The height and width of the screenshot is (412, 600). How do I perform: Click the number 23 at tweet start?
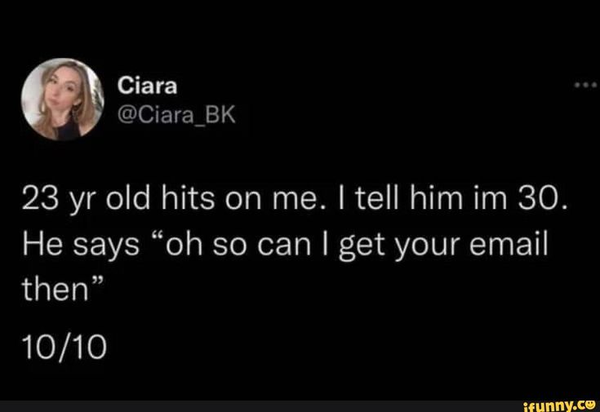(x=37, y=200)
